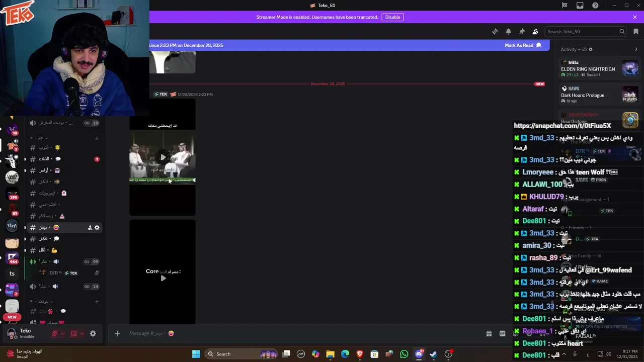The width and height of the screenshot is (644, 362).
Task: Open notification settings bell icon
Action: tap(508, 31)
